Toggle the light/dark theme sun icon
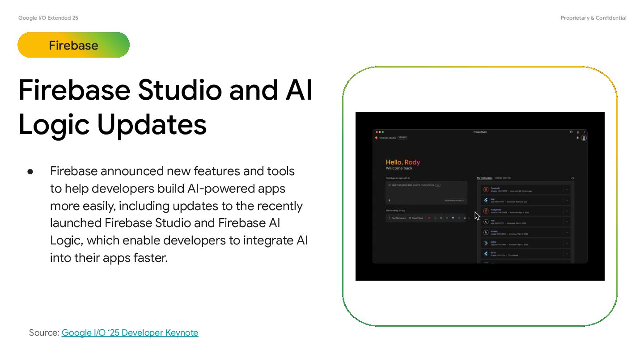Screen dimensions: 644x362 coord(577,138)
